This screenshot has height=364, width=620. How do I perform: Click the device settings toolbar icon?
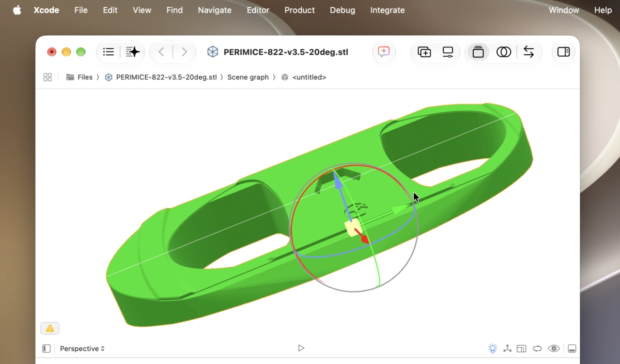pyautogui.click(x=448, y=52)
